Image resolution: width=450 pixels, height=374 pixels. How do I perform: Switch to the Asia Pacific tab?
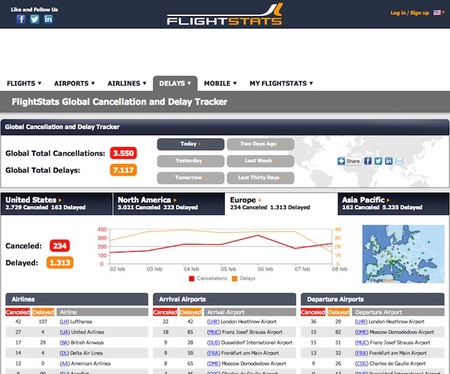pyautogui.click(x=393, y=204)
